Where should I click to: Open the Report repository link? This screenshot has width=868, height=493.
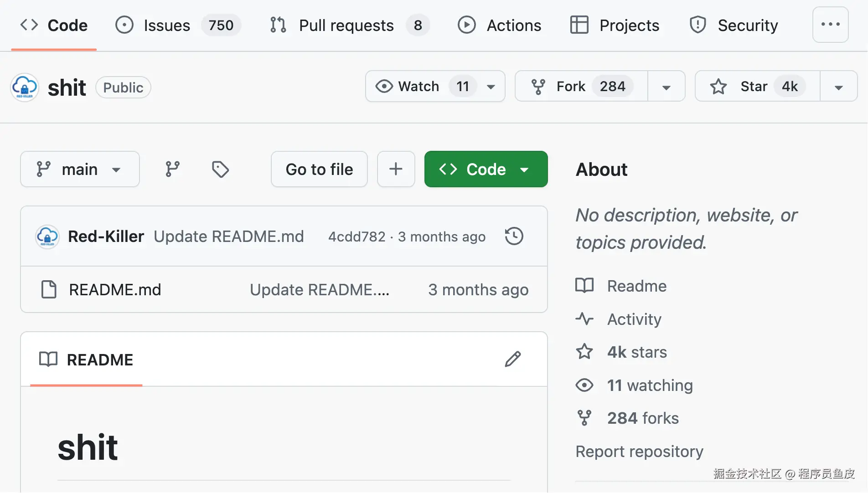(639, 451)
